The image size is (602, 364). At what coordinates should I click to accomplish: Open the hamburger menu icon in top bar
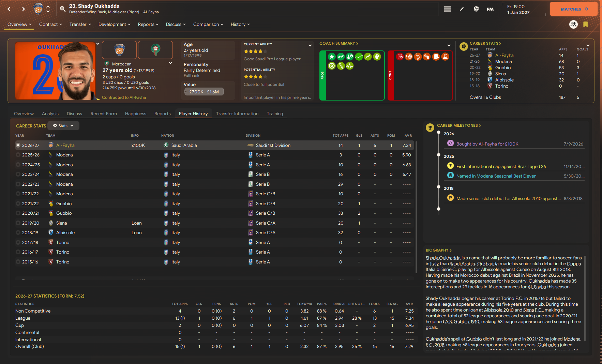(447, 9)
